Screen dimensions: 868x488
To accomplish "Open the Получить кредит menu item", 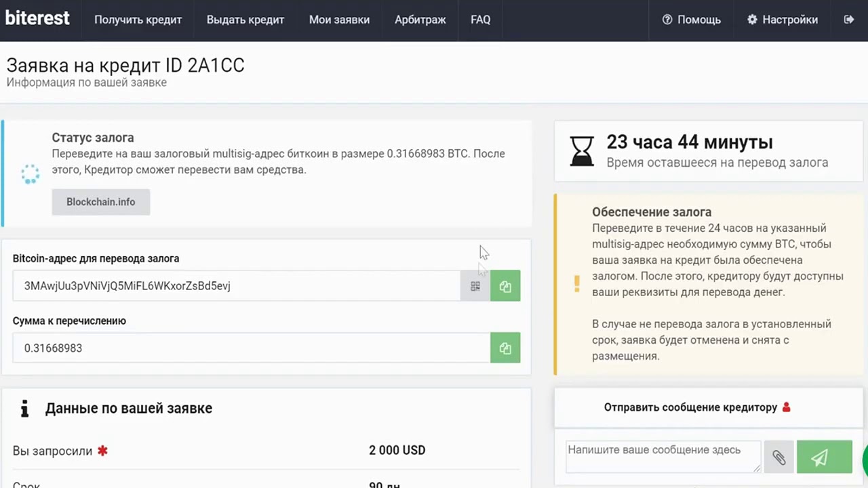I will (138, 20).
